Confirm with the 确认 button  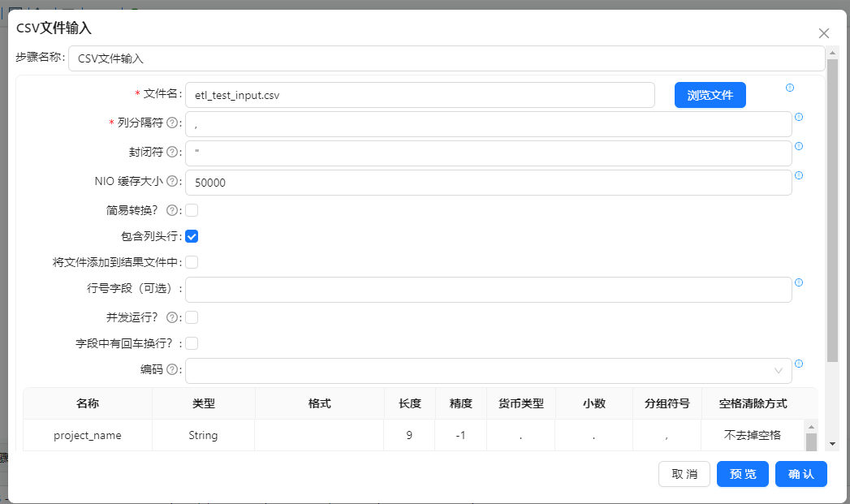tap(800, 474)
